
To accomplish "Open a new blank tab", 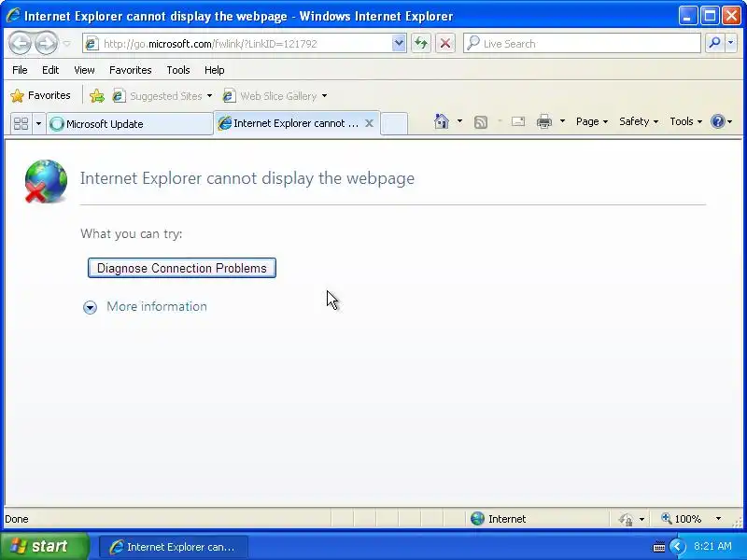I will pos(394,124).
